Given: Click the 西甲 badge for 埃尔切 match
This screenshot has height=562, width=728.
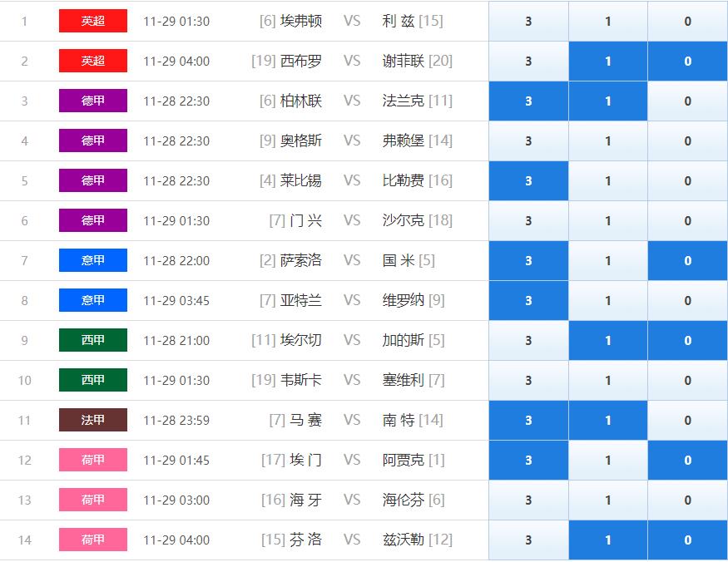Looking at the screenshot, I should 93,340.
